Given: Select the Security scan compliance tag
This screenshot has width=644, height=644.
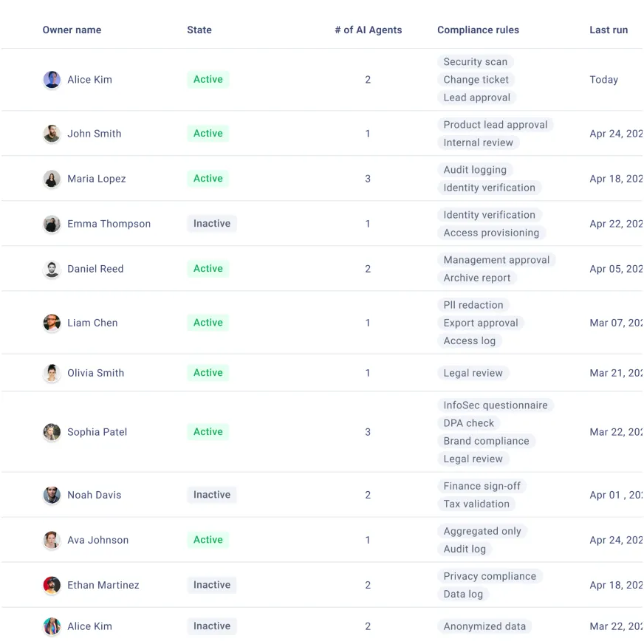Looking at the screenshot, I should click(474, 61).
